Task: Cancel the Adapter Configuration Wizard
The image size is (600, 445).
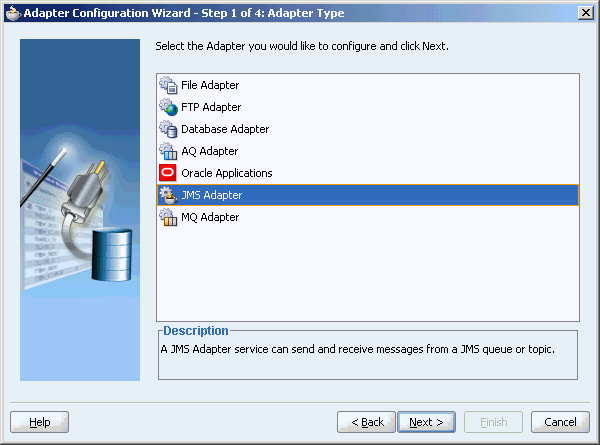Action: point(560,422)
